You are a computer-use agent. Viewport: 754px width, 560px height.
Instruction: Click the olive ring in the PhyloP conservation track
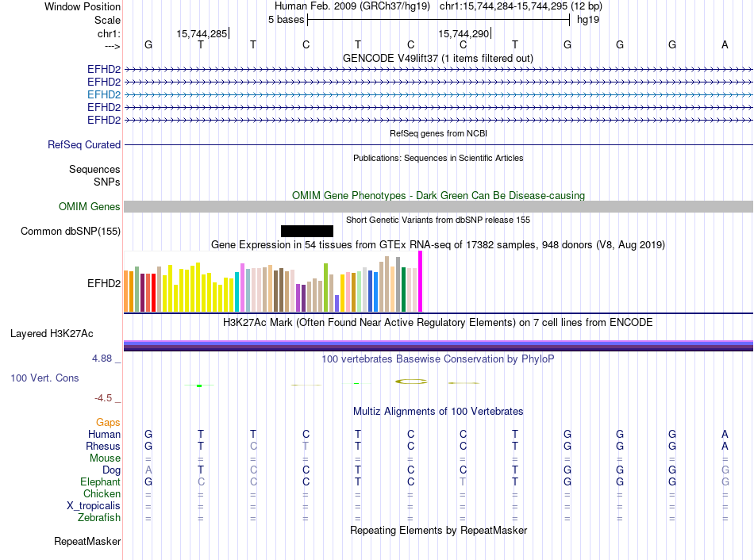pos(410,382)
